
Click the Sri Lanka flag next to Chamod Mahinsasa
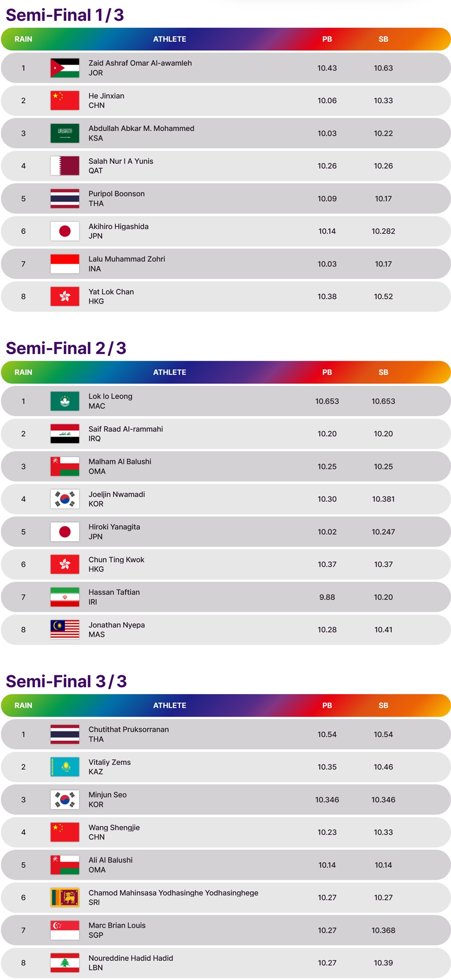tap(65, 898)
